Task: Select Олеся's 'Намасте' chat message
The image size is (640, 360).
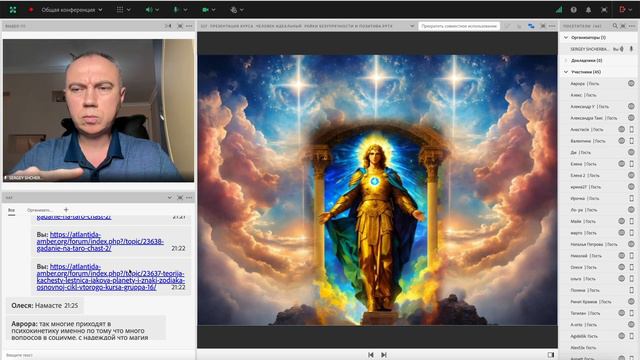Action: (44, 305)
